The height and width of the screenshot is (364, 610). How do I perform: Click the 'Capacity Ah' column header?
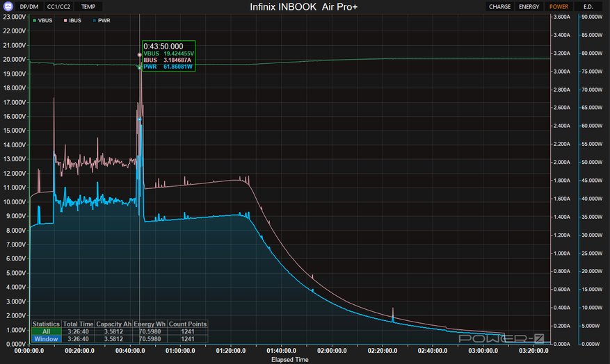(x=113, y=324)
